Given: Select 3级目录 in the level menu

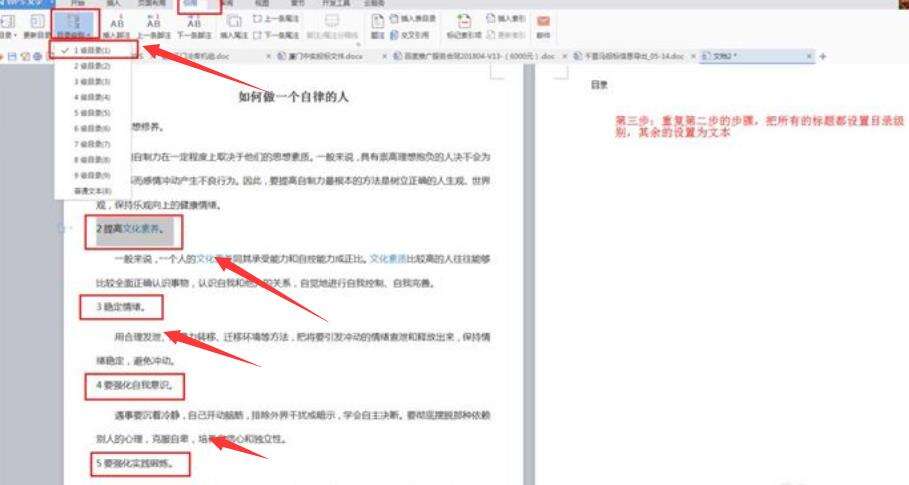Looking at the screenshot, I should click(93, 82).
